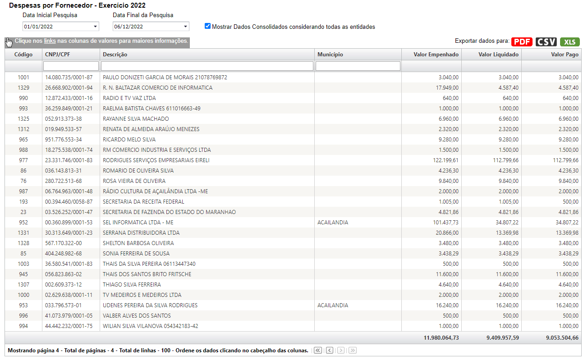Image resolution: width=588 pixels, height=364 pixels.
Task: Select row VALBER ALVES DOS SANTOS
Action: (x=293, y=316)
